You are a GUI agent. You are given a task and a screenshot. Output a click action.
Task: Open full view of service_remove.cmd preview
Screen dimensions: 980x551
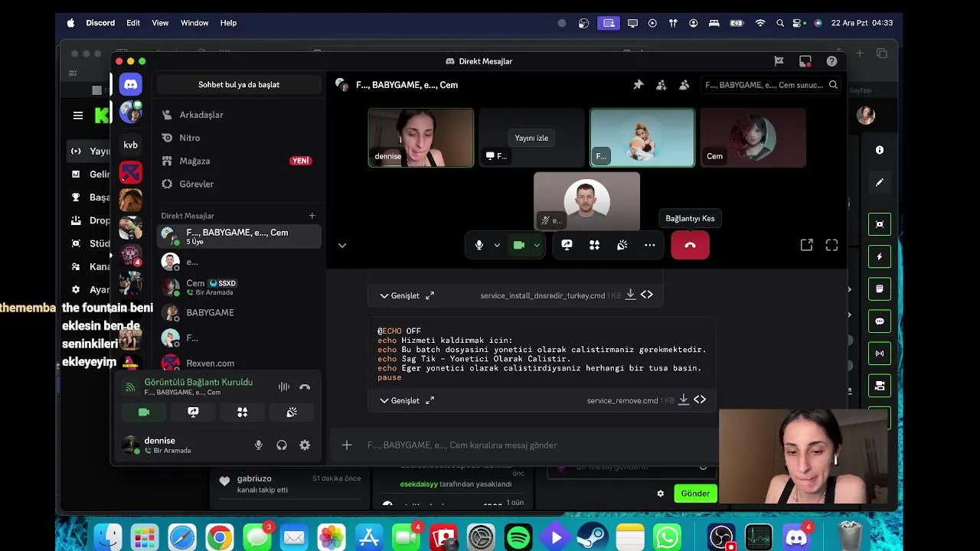click(430, 400)
